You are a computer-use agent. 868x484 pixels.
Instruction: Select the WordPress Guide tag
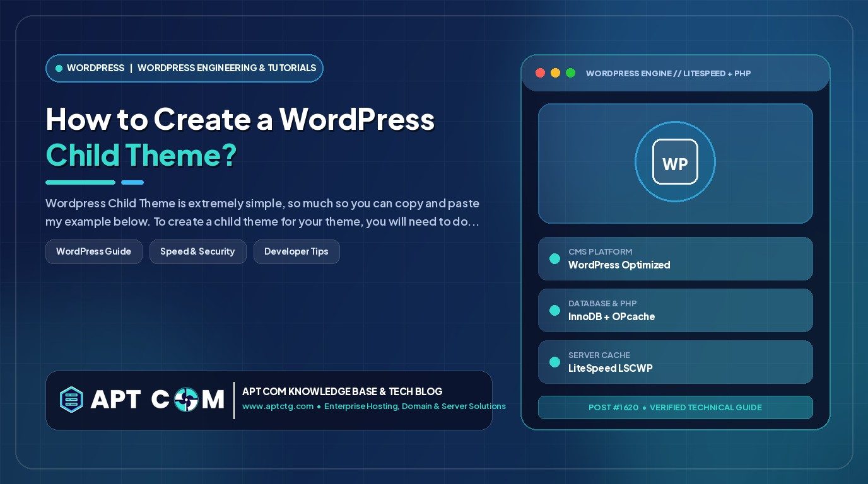coord(94,251)
